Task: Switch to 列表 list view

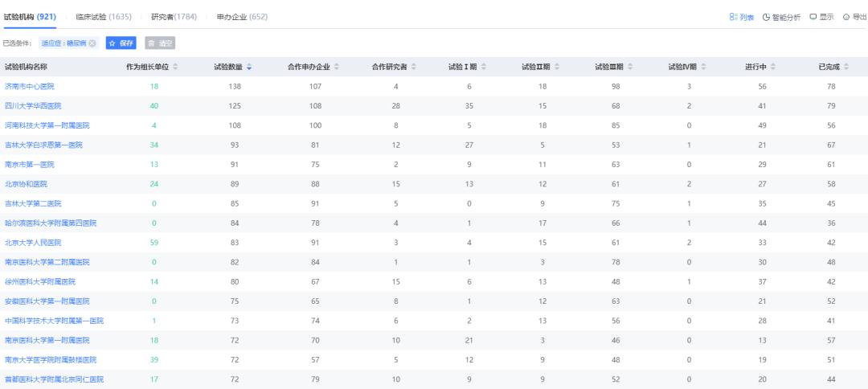Action: click(741, 17)
